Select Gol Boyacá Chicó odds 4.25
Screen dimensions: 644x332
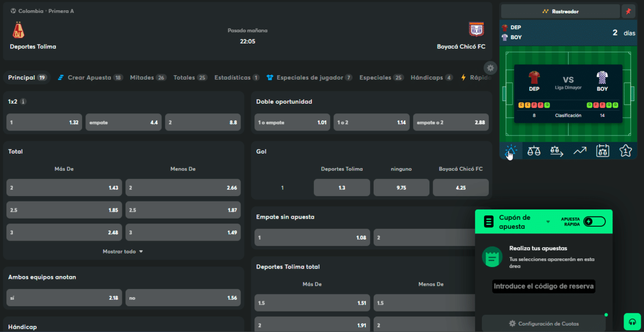[x=461, y=187]
